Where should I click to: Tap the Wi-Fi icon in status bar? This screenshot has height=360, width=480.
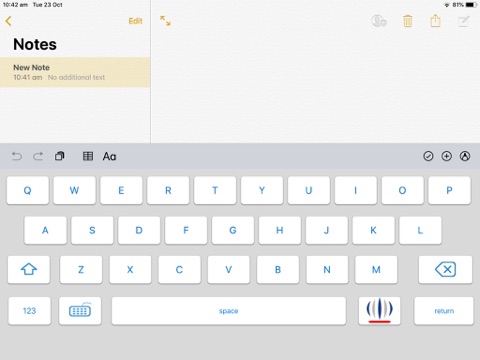pyautogui.click(x=447, y=5)
